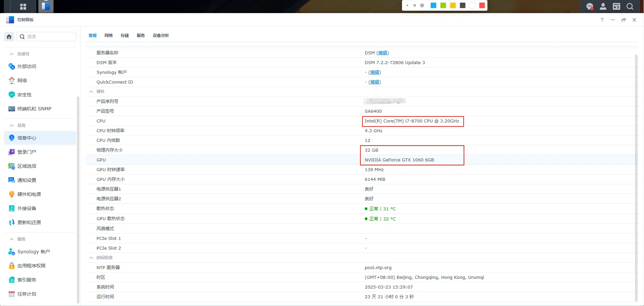Open the DSM main menu grid icon
644x306 pixels.
(x=23, y=6)
